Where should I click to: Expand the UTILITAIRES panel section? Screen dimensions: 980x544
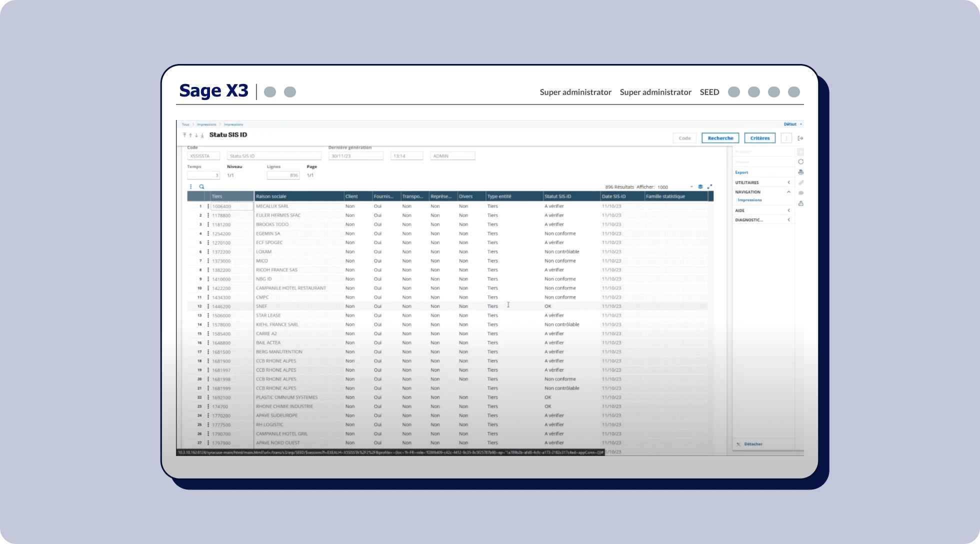(789, 182)
